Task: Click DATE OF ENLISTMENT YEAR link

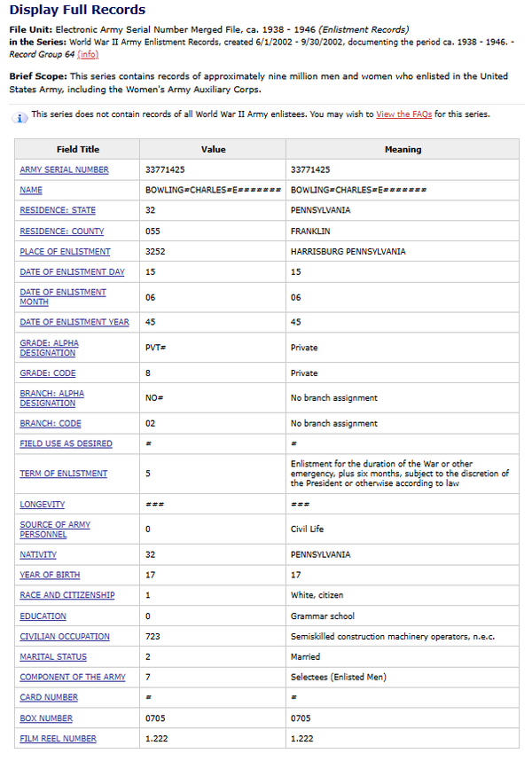Action: click(74, 322)
